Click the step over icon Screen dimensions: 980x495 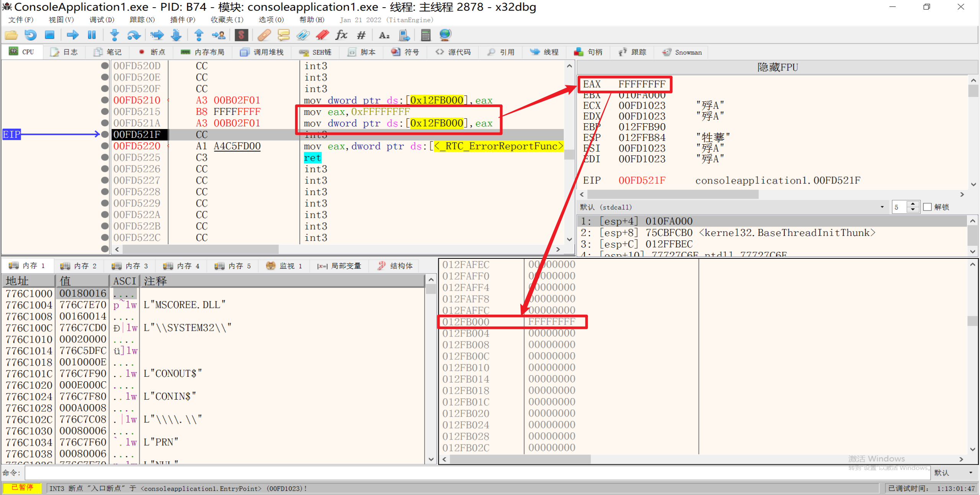134,35
